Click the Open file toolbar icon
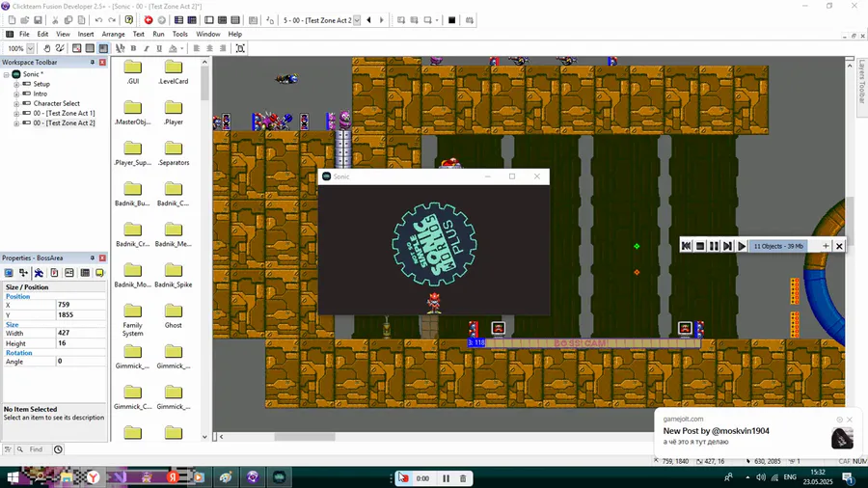Viewport: 868px width, 488px height. coord(25,20)
